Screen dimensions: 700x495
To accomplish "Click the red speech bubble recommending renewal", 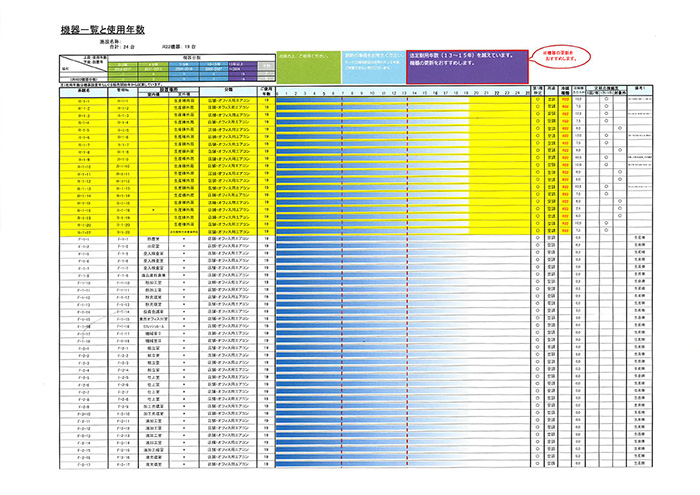I will (x=560, y=56).
